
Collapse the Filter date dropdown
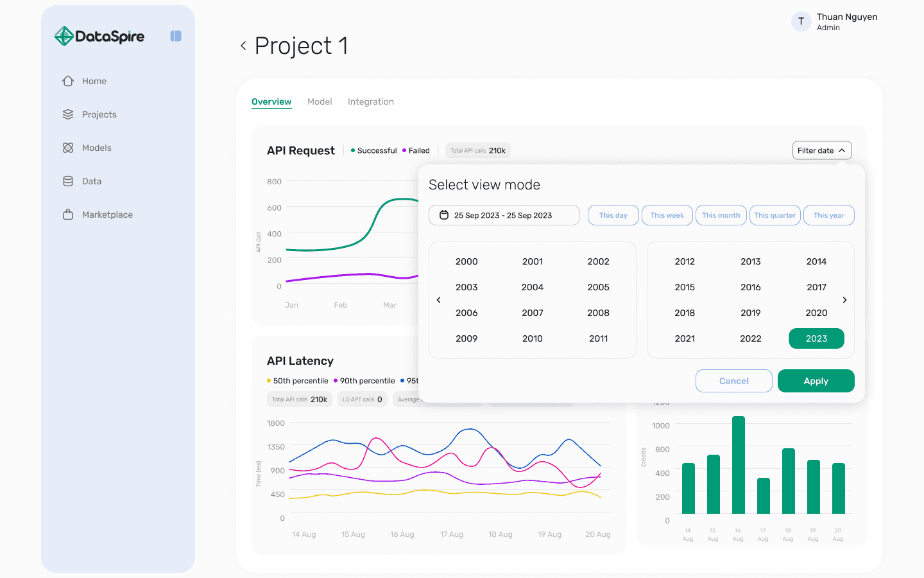822,150
